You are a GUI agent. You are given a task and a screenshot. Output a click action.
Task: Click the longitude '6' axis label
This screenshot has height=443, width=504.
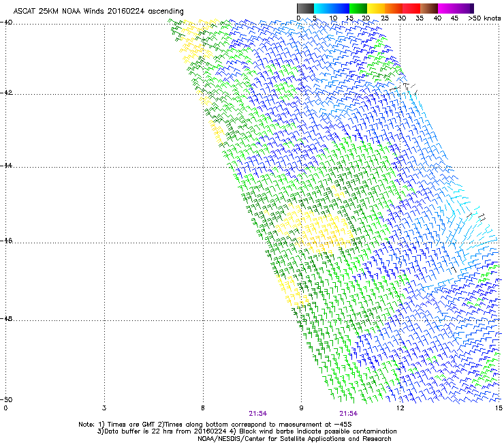[x=203, y=408]
